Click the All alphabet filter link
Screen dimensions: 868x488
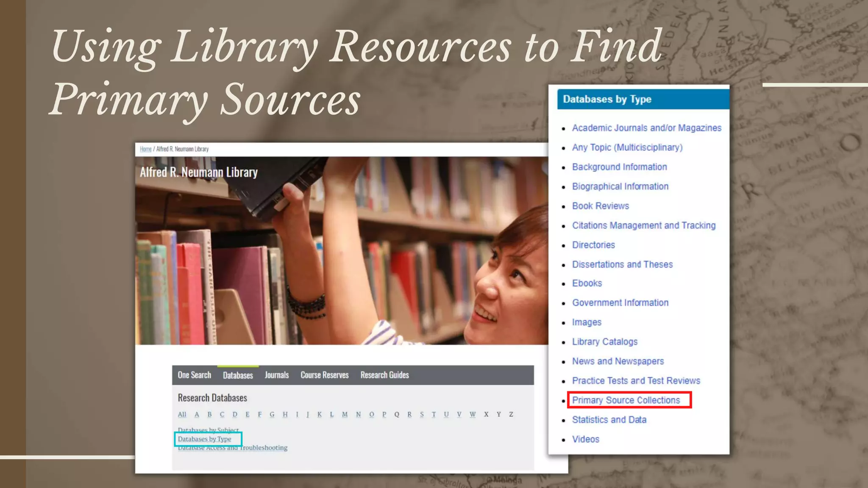click(x=182, y=414)
